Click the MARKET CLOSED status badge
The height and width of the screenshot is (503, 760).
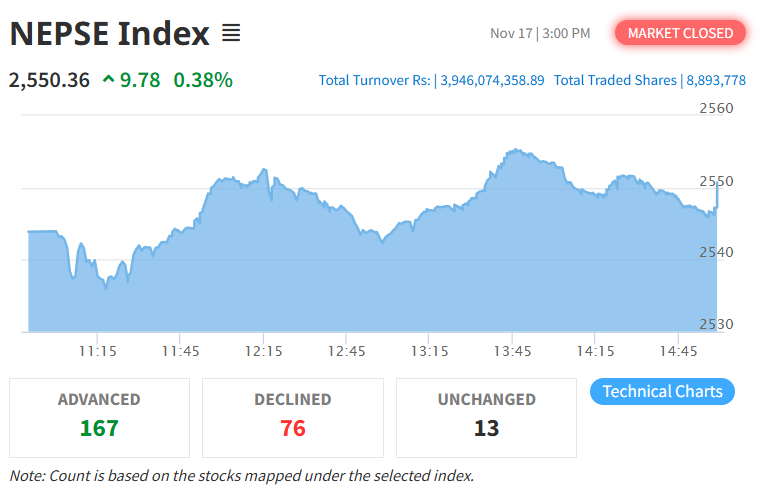tap(680, 33)
